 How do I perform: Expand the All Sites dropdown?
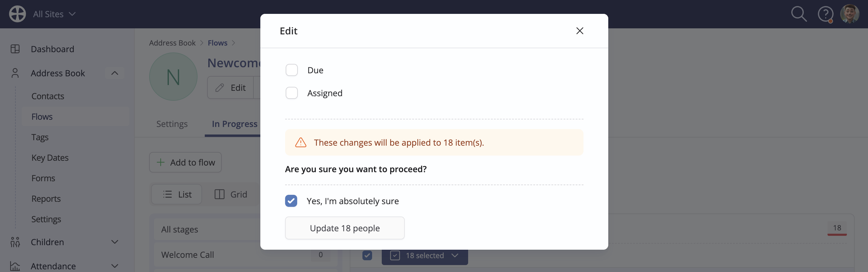[x=72, y=14]
